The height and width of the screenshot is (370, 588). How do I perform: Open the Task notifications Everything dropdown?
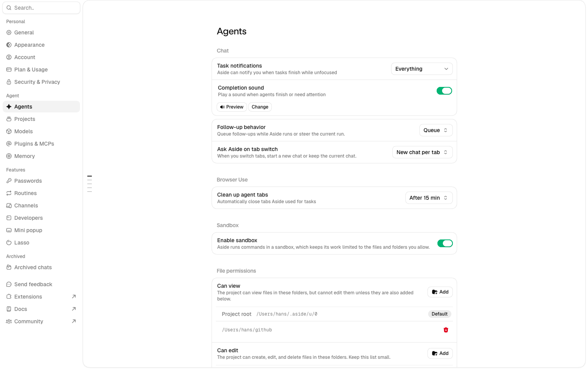(x=422, y=69)
